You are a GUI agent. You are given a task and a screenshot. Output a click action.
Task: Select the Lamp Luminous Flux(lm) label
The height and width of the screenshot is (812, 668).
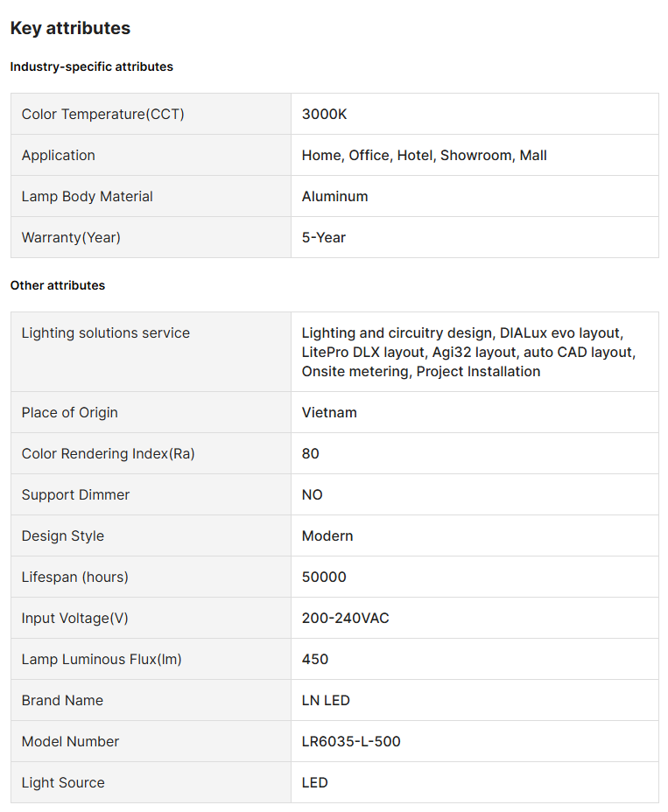coord(102,659)
